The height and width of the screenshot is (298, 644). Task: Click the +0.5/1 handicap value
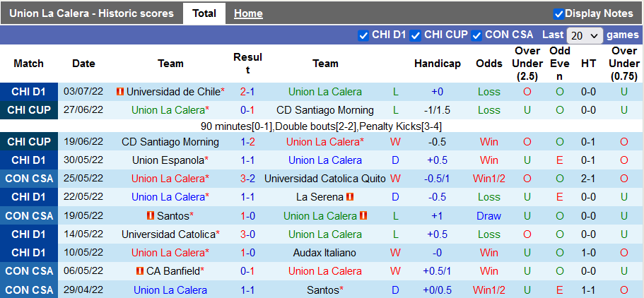[x=438, y=271]
